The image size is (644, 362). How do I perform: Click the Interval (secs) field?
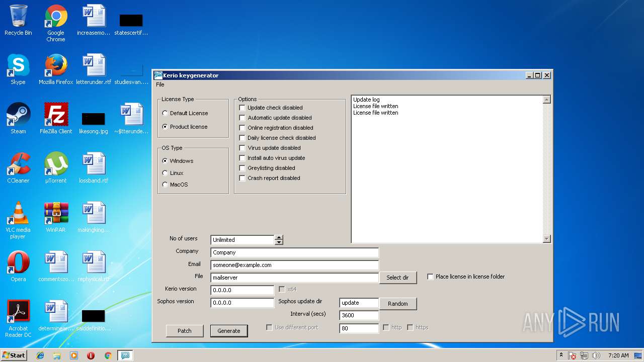pos(359,315)
